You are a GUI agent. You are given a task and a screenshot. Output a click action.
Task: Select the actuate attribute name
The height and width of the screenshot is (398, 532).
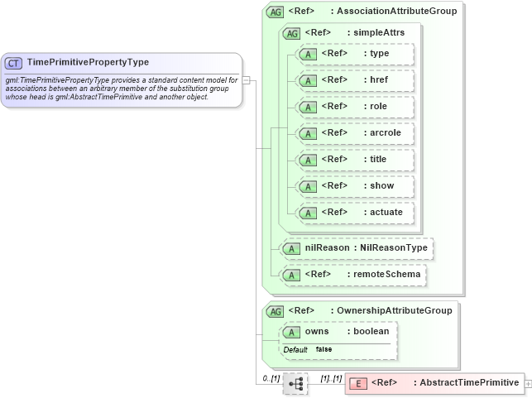tap(386, 212)
